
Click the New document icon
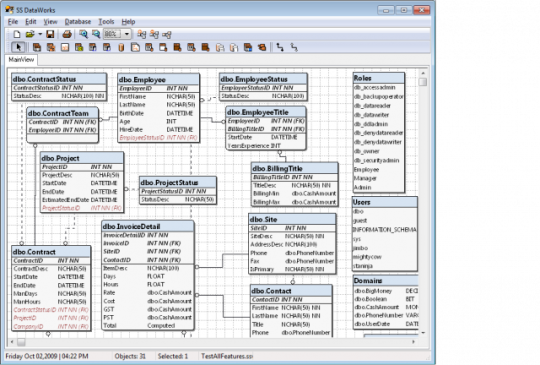17,34
